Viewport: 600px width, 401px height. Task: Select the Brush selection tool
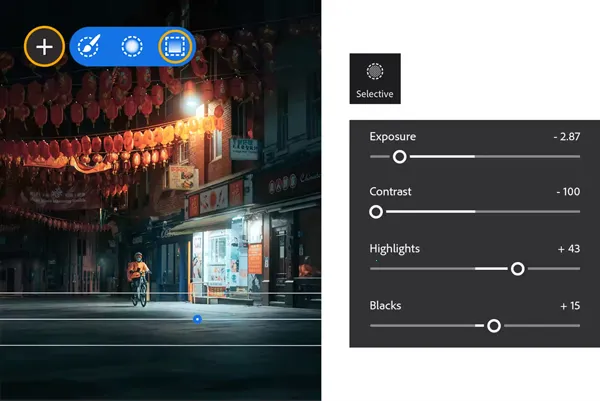coord(89,46)
